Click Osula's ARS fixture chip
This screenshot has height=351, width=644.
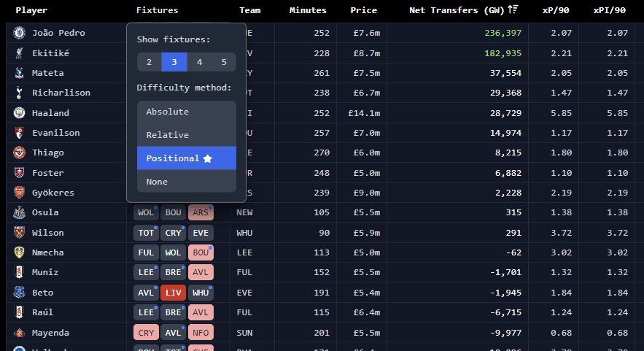click(x=201, y=212)
